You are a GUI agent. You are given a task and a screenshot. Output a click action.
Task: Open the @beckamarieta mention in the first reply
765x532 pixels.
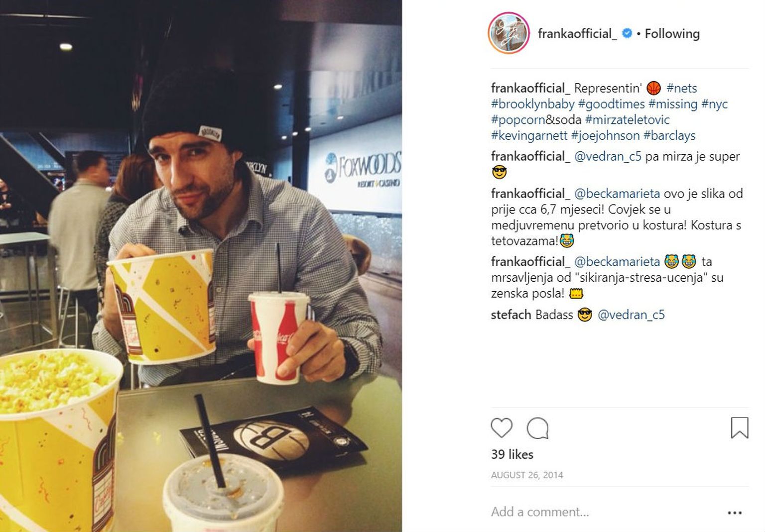(617, 194)
